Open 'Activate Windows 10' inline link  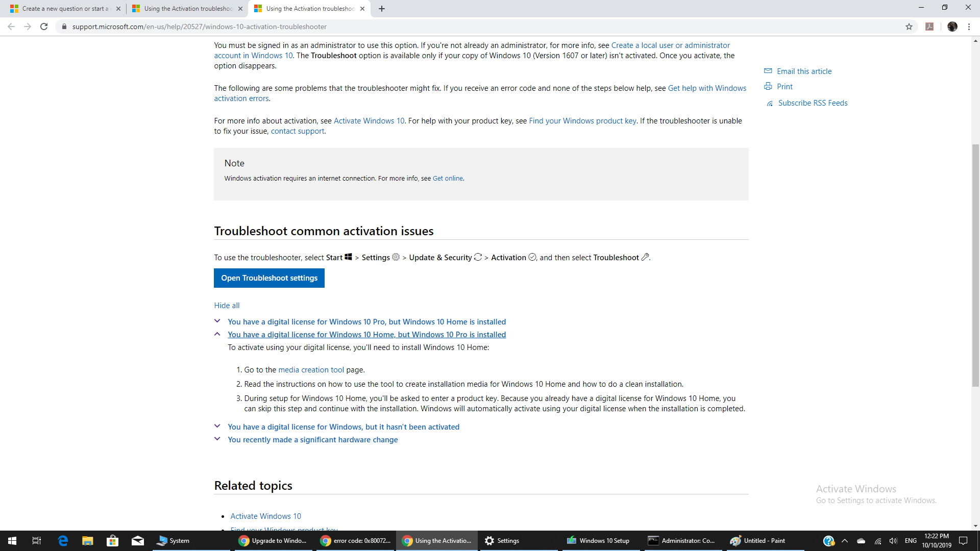coord(369,121)
